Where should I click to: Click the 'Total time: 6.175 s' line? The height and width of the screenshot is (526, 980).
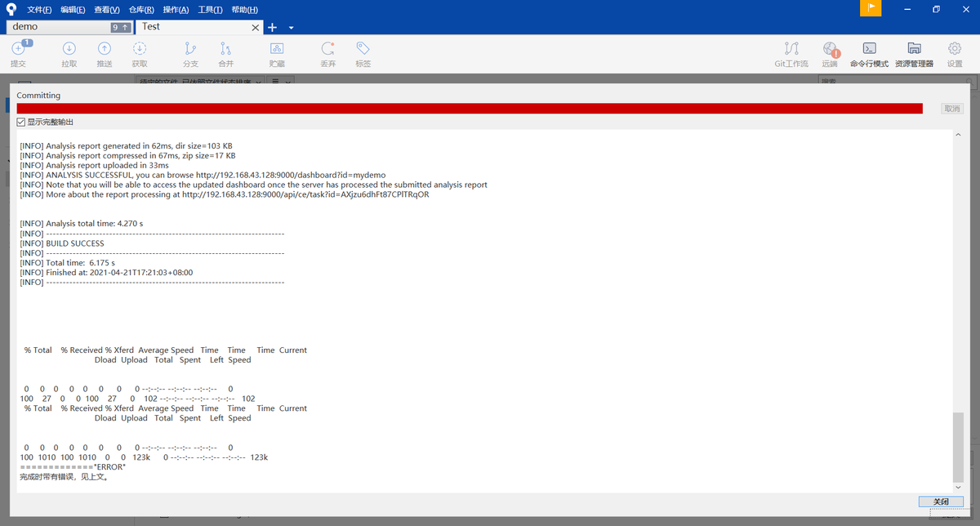pyautogui.click(x=67, y=263)
